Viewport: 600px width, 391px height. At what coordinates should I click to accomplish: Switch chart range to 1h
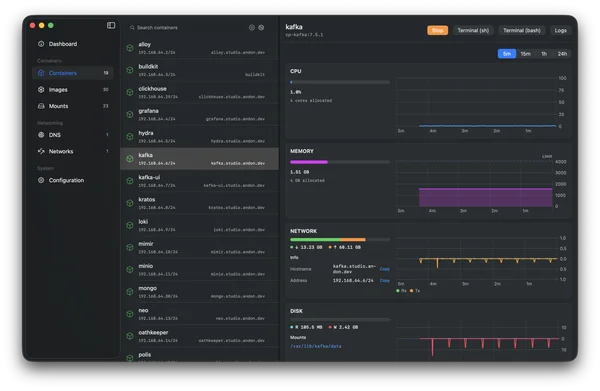544,54
